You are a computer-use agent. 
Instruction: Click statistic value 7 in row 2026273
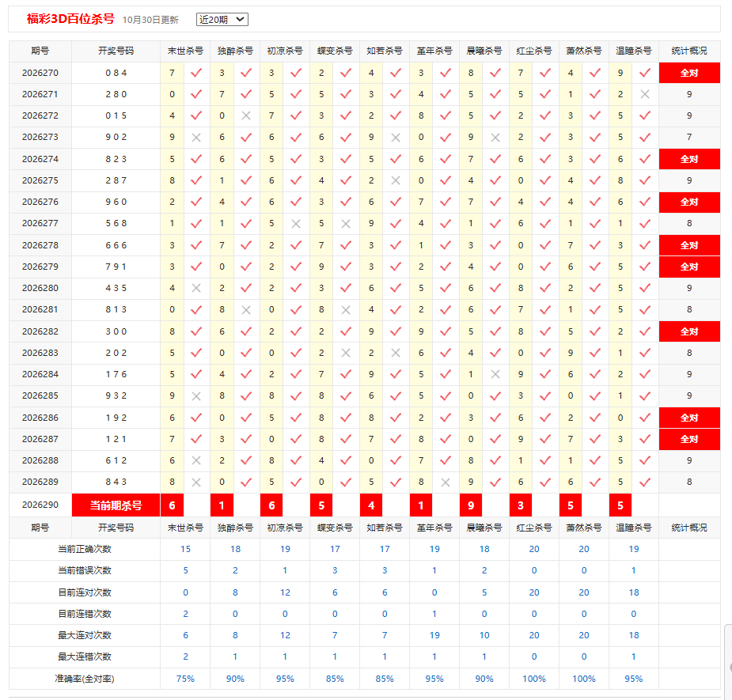click(x=689, y=137)
